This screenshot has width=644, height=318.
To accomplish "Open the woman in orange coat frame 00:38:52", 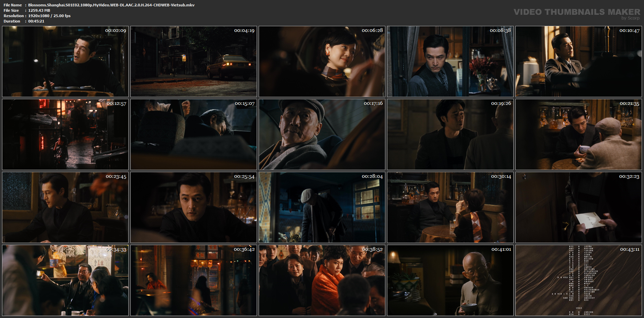I will 322,280.
